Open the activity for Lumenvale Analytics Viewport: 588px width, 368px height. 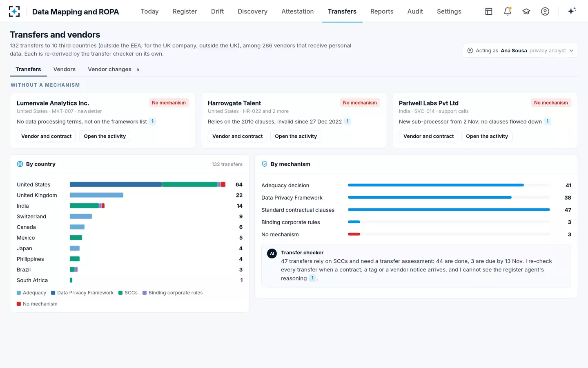105,136
